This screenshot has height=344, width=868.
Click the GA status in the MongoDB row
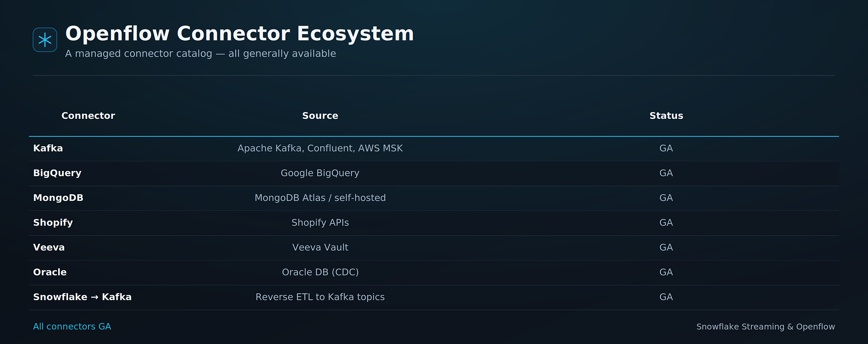pos(666,198)
